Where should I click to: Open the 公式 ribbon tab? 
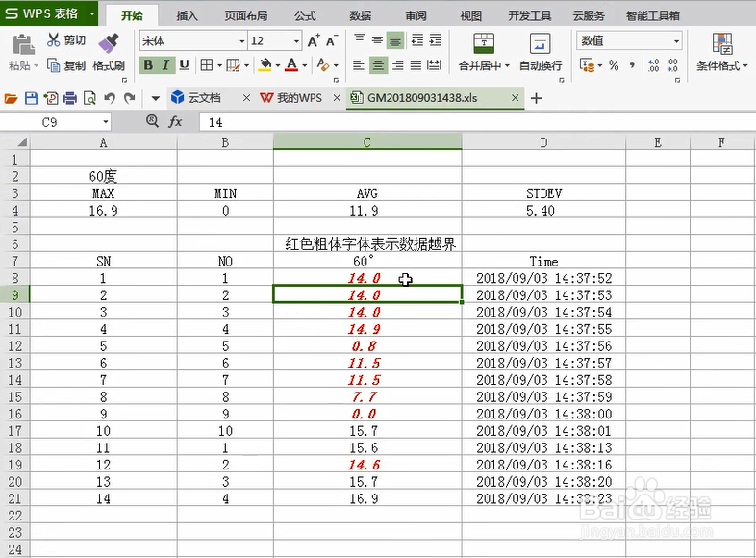[x=305, y=15]
